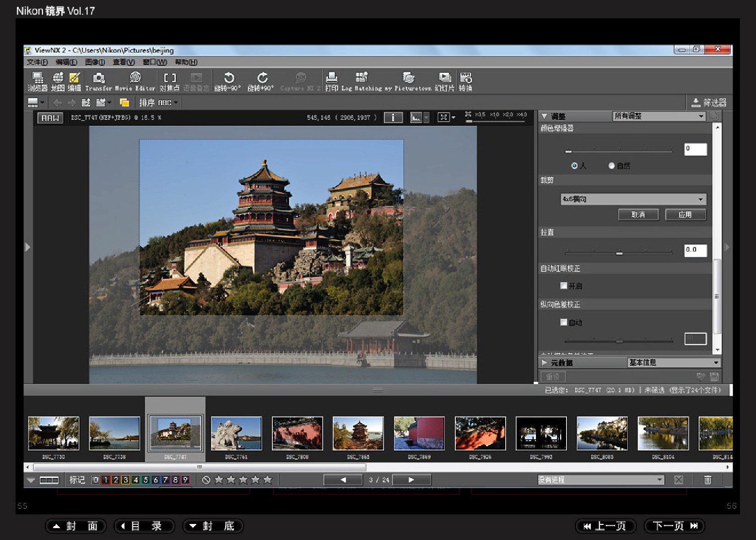
Task: Open the crop ratio 4x6横向 dropdown
Action: point(633,199)
